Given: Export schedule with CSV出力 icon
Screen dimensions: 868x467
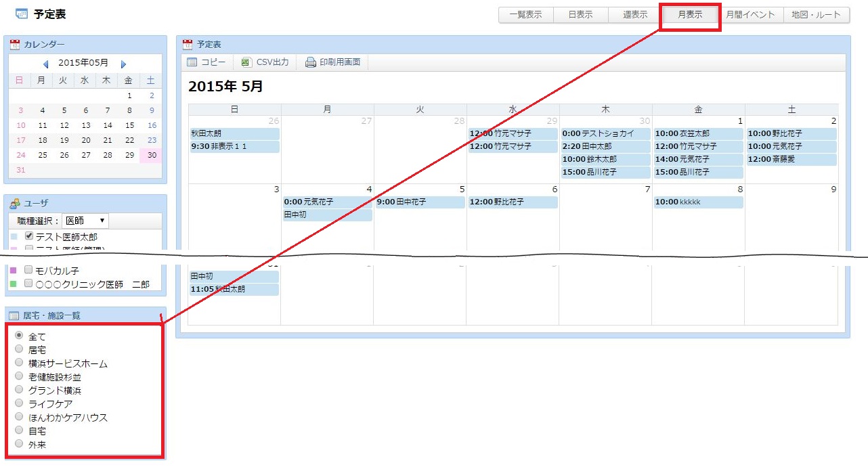Looking at the screenshot, I should click(246, 62).
